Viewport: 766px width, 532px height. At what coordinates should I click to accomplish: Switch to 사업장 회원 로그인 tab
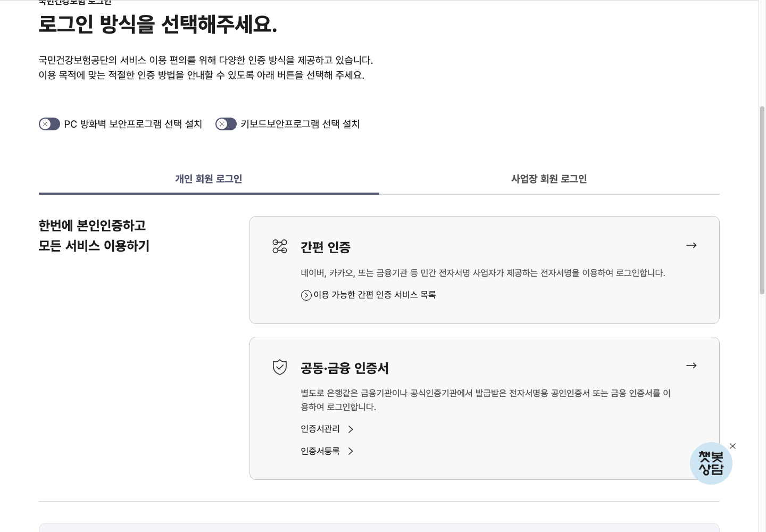[549, 179]
